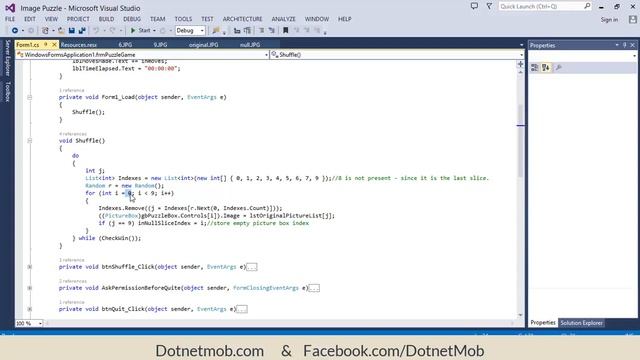This screenshot has height=360, width=640.
Task: Click the notifications flag filter icon
Action: tap(489, 6)
